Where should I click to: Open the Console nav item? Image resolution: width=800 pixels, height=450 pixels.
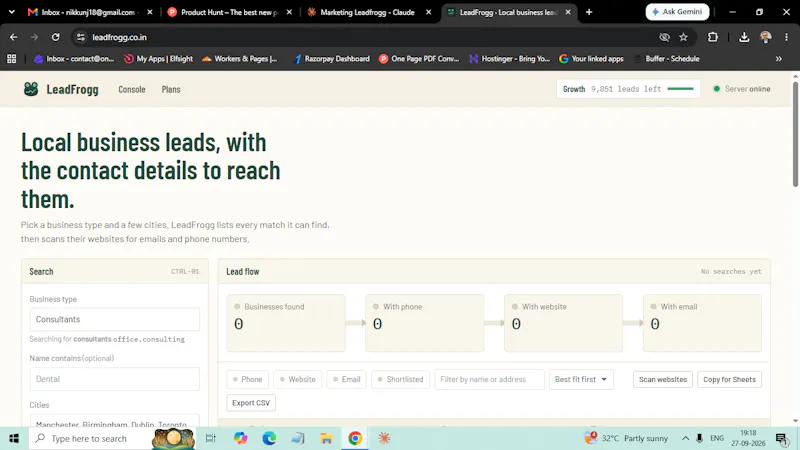[132, 89]
